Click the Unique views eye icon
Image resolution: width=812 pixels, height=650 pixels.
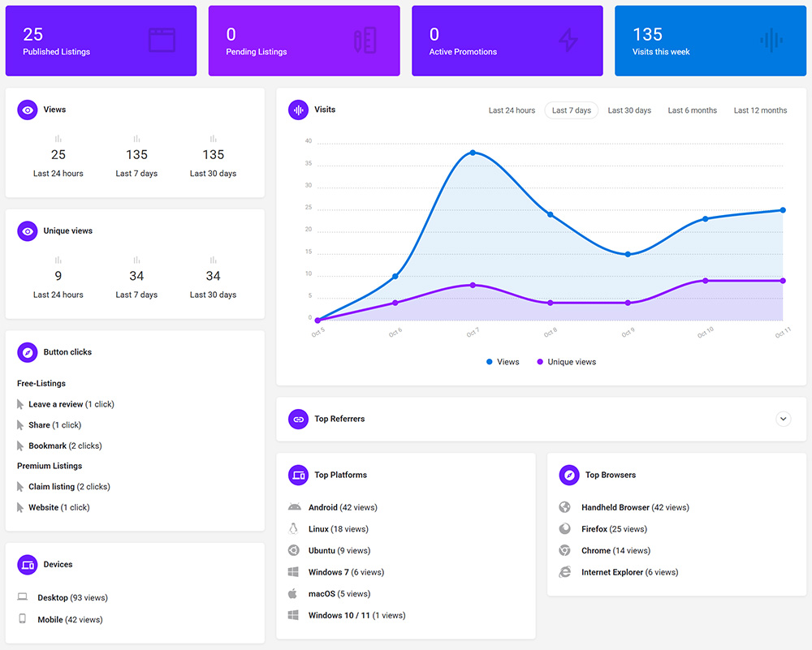click(x=28, y=231)
